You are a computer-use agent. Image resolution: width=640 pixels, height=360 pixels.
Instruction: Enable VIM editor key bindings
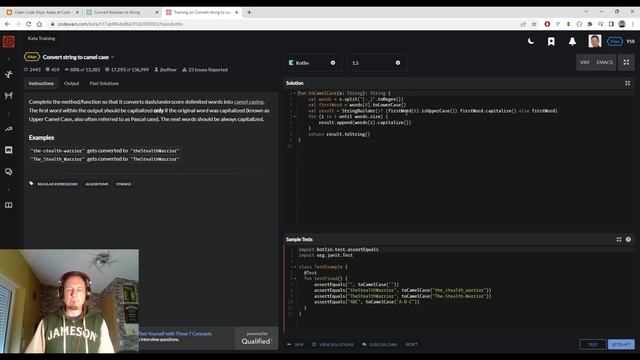[x=584, y=62]
